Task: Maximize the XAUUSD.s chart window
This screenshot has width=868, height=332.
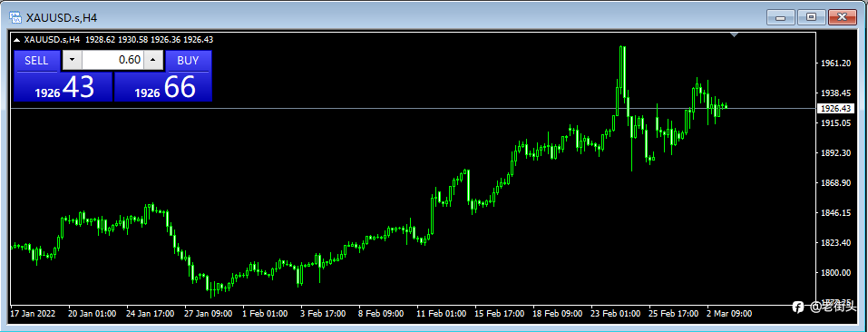Action: 812,18
